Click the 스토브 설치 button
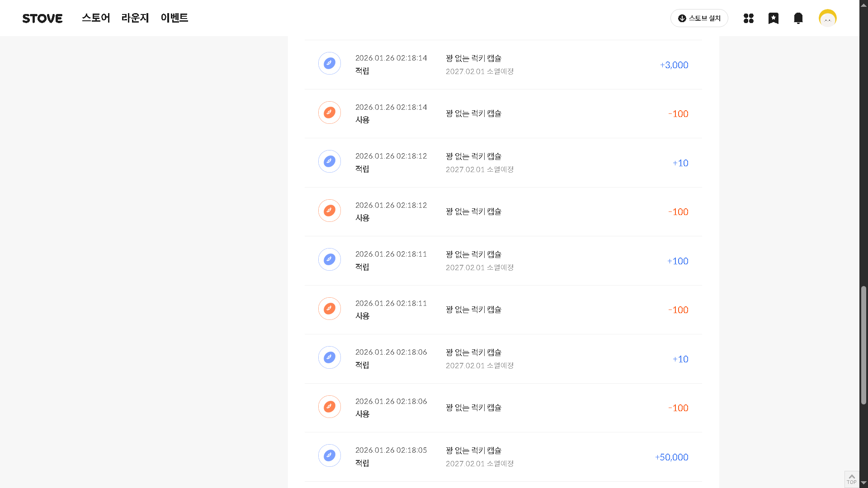The height and width of the screenshot is (488, 868). (699, 18)
